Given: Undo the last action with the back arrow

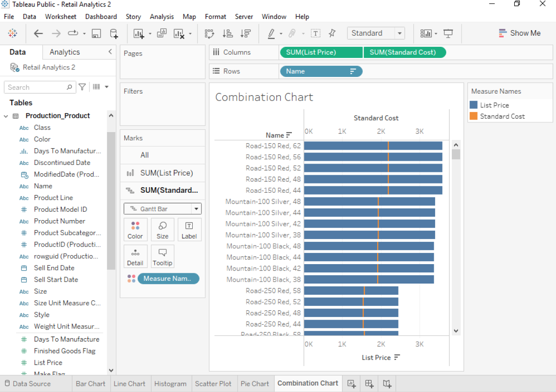Looking at the screenshot, I should tap(38, 33).
